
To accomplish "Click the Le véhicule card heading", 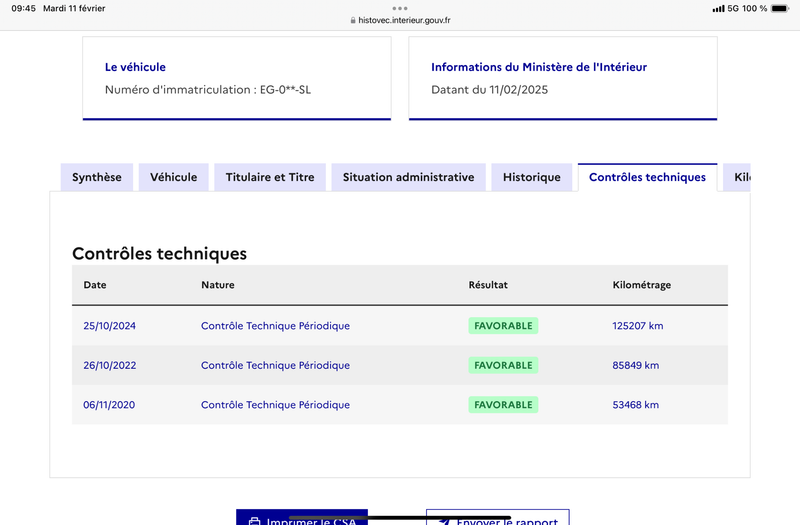I will pos(135,67).
